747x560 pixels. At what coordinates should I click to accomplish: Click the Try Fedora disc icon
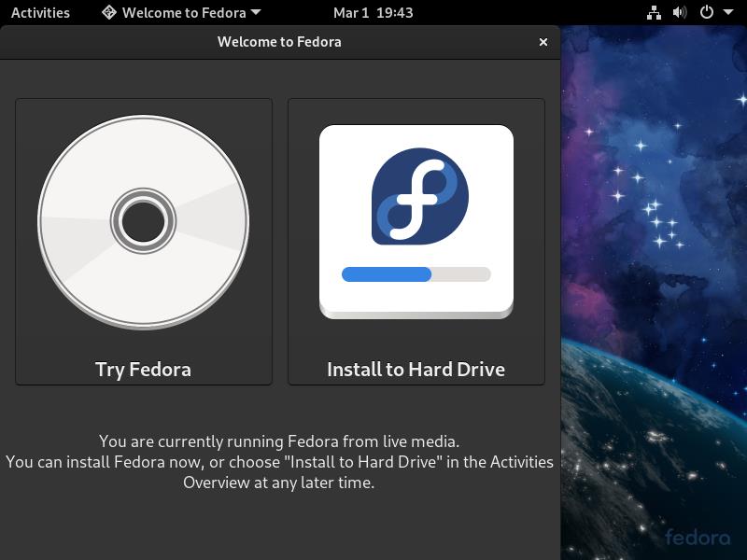(144, 222)
